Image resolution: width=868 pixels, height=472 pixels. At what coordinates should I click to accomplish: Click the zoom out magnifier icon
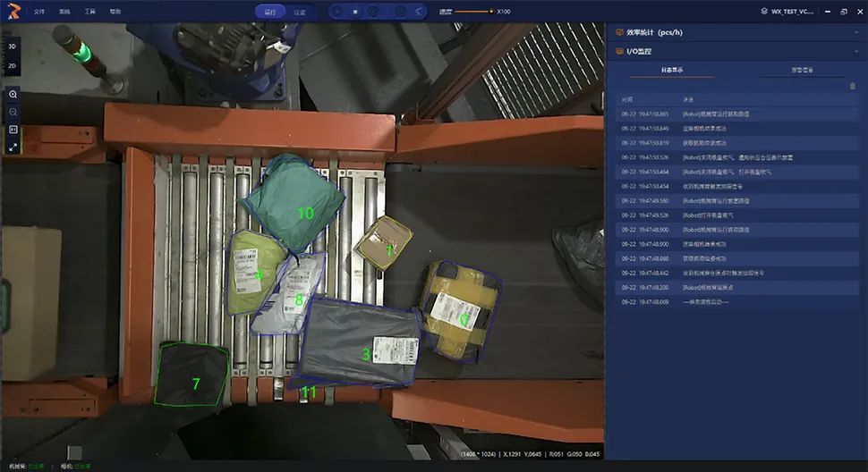[x=13, y=112]
